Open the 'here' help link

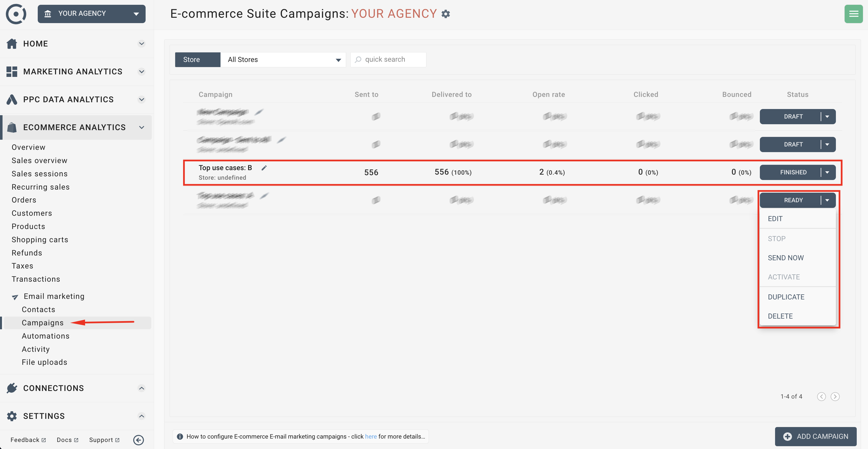click(371, 437)
